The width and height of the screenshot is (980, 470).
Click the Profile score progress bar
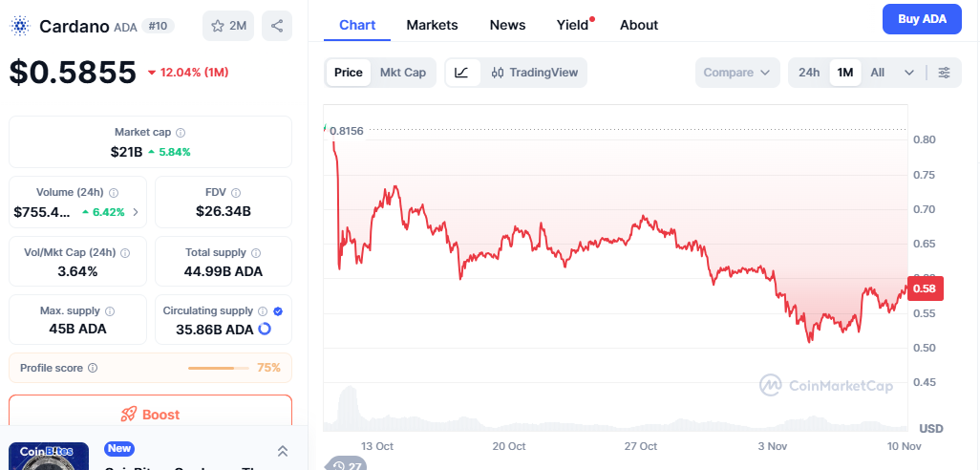point(219,368)
